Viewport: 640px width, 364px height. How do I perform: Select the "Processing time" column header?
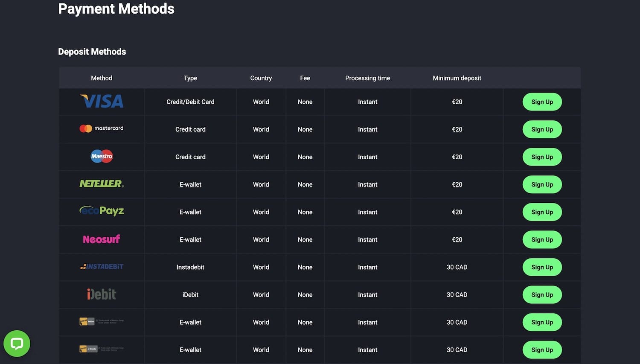click(368, 78)
